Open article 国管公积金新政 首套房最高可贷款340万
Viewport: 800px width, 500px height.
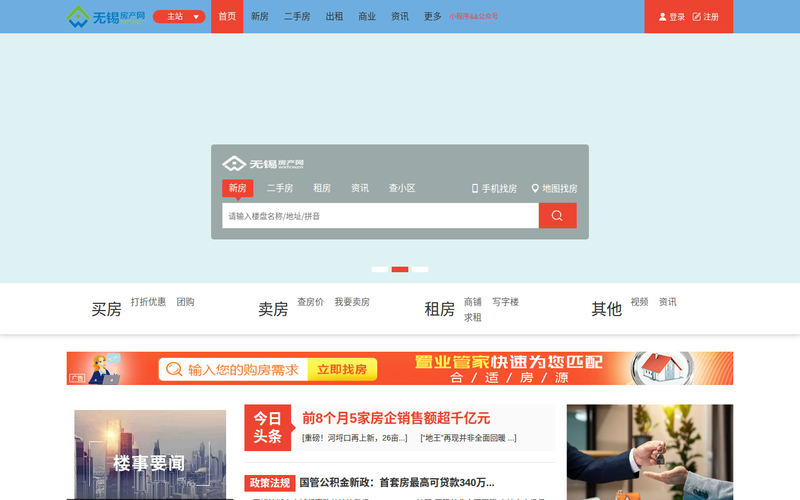click(x=397, y=483)
